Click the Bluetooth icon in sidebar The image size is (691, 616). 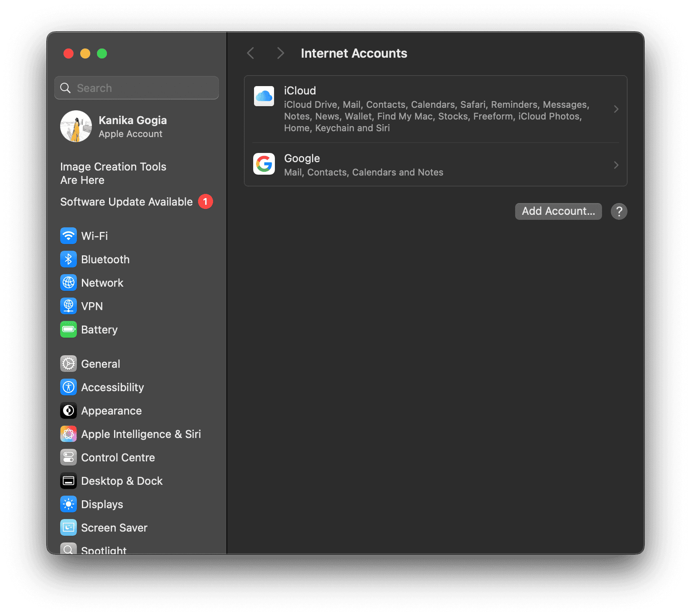pyautogui.click(x=69, y=259)
